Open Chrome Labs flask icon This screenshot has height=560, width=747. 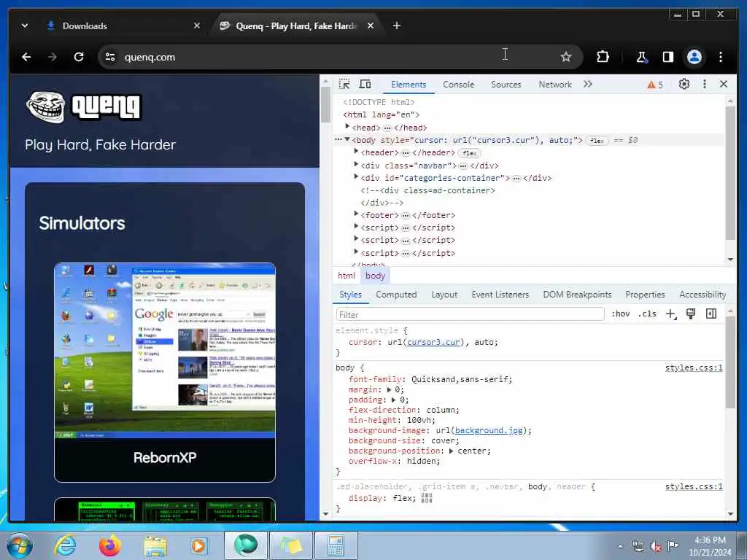[641, 57]
